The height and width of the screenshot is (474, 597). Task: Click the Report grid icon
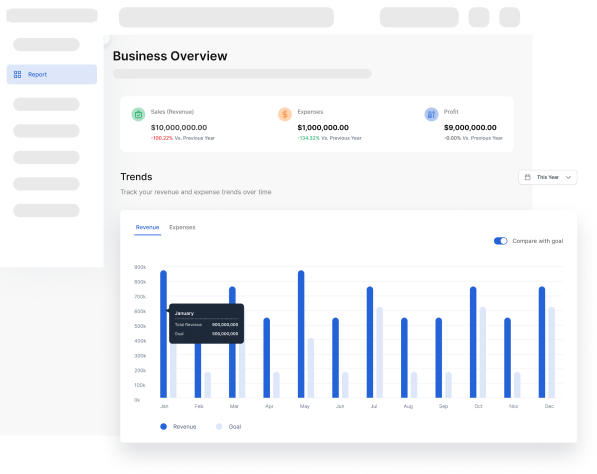[x=18, y=74]
